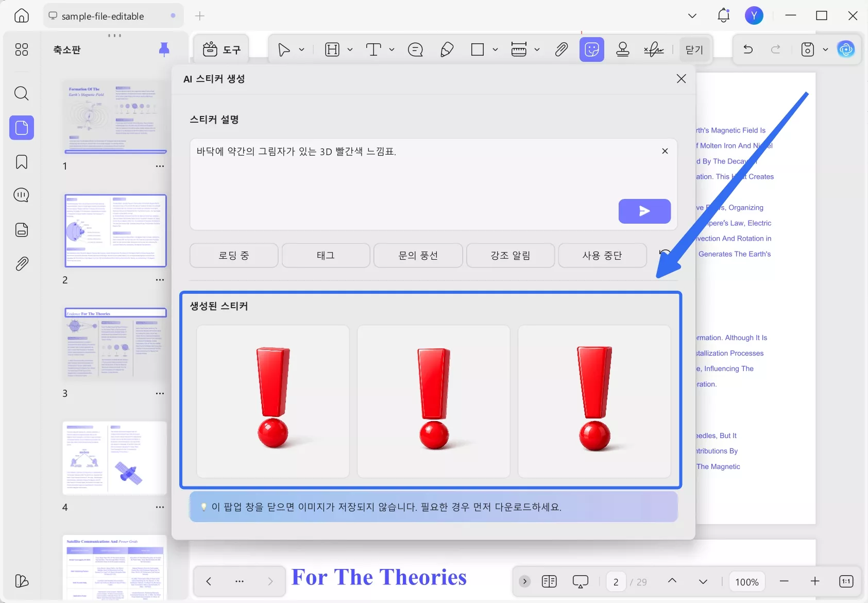Select the signature tool
This screenshot has width=868, height=603.
(654, 49)
